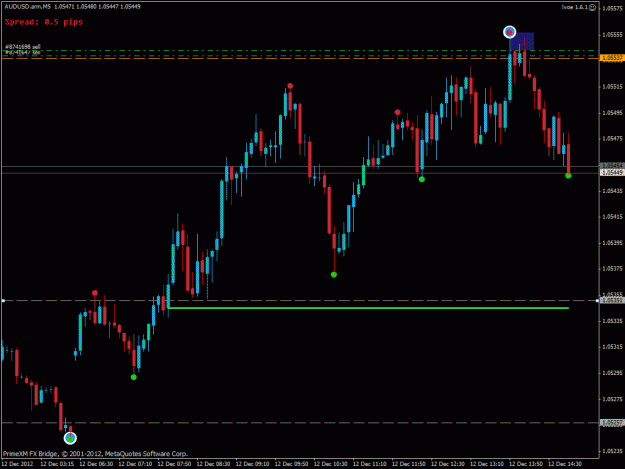
Task: Click the 1.05515 price scale label
Action: coord(612,86)
